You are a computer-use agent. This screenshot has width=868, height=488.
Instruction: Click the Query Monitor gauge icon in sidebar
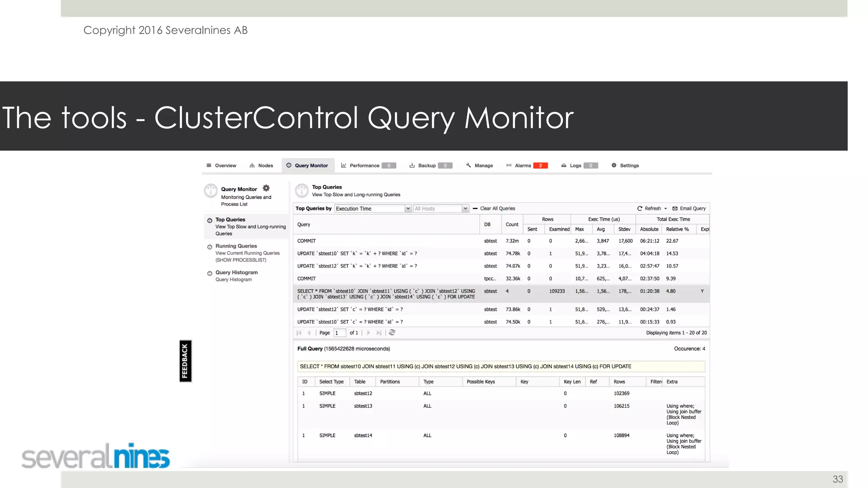tap(211, 191)
